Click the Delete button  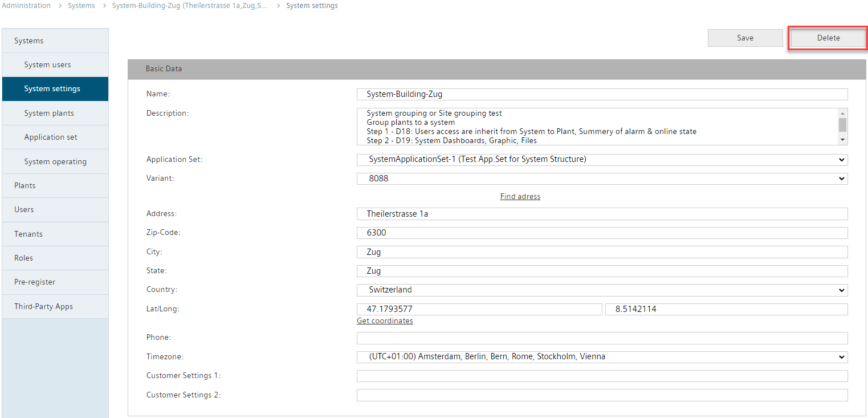click(x=828, y=38)
